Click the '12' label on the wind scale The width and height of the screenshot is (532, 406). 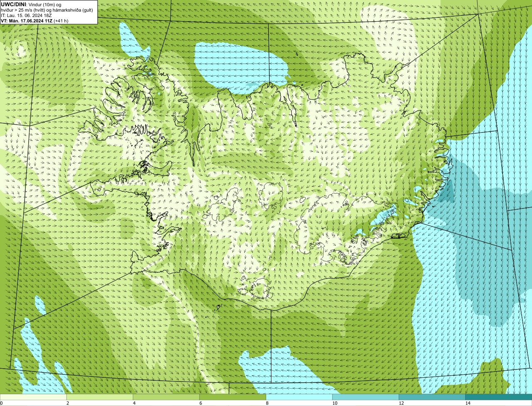click(x=401, y=403)
